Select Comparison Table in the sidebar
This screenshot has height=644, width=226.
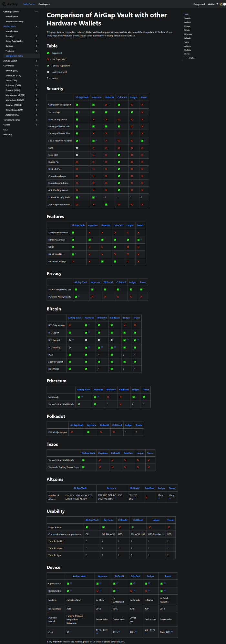21,56
